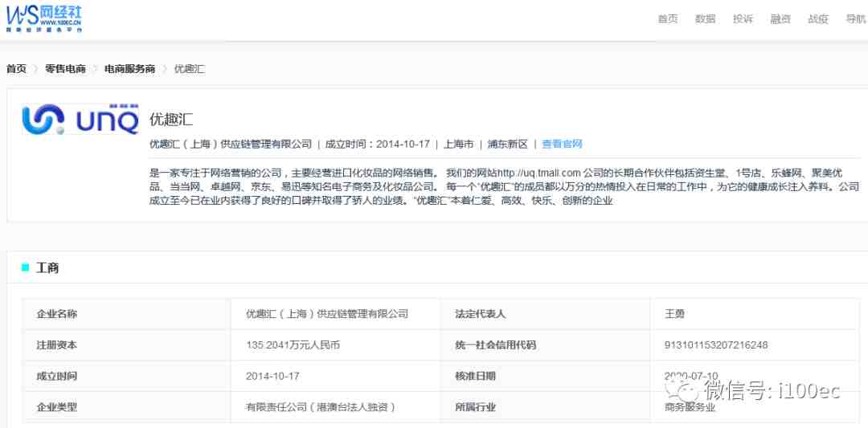
Task: Open the 投诉 navigation item
Action: tap(743, 18)
